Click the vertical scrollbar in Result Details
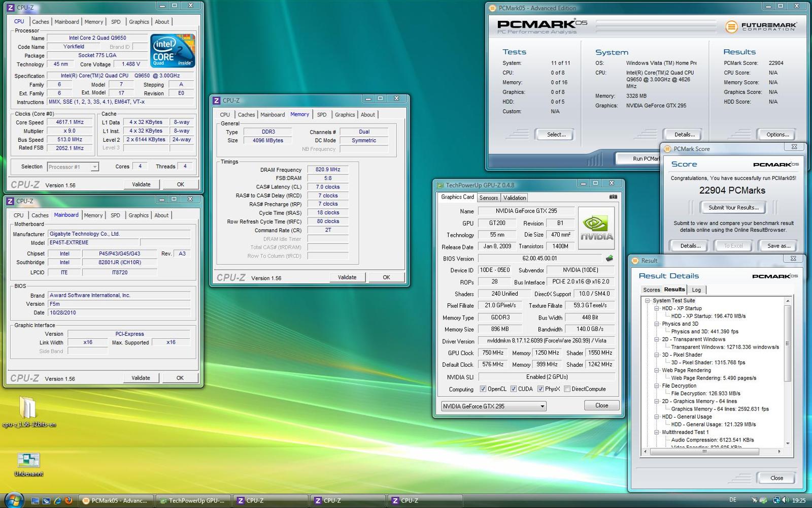Viewport: 812px width, 508px height. coord(788,344)
